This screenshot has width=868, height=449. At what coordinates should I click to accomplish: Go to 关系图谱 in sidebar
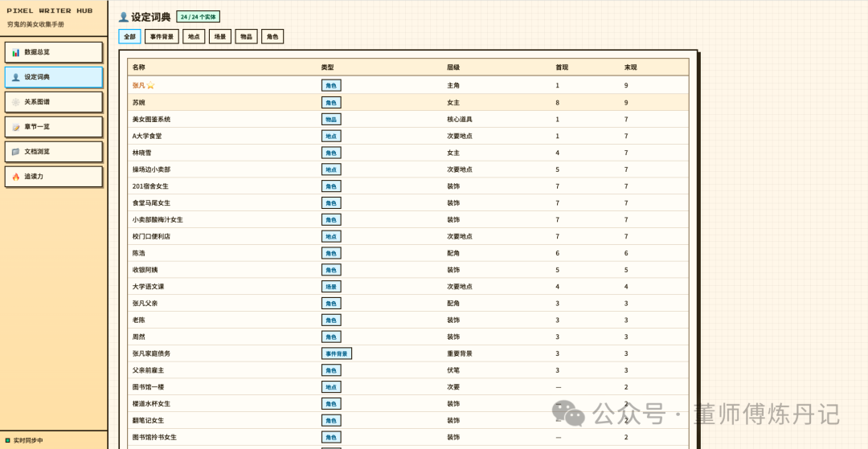coord(54,102)
